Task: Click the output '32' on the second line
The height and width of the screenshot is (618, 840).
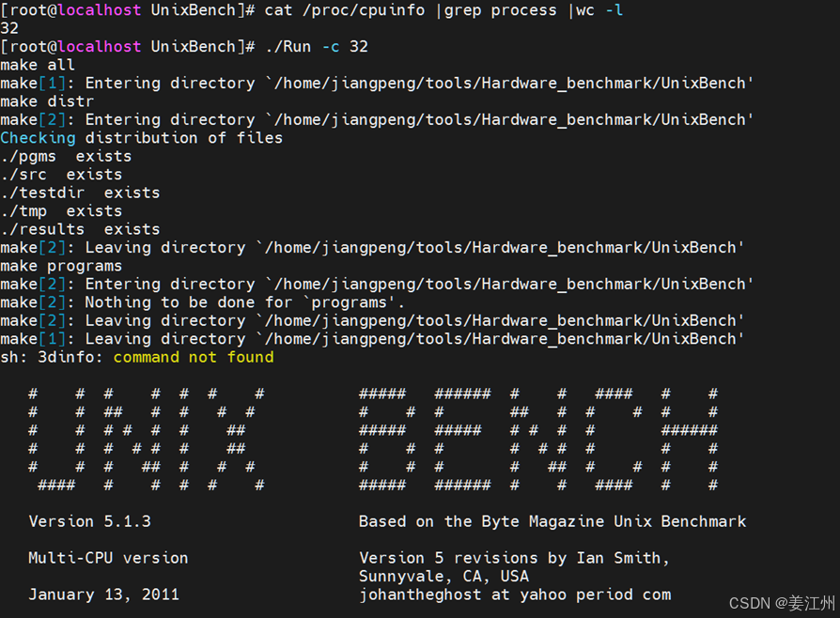Action: [9, 28]
